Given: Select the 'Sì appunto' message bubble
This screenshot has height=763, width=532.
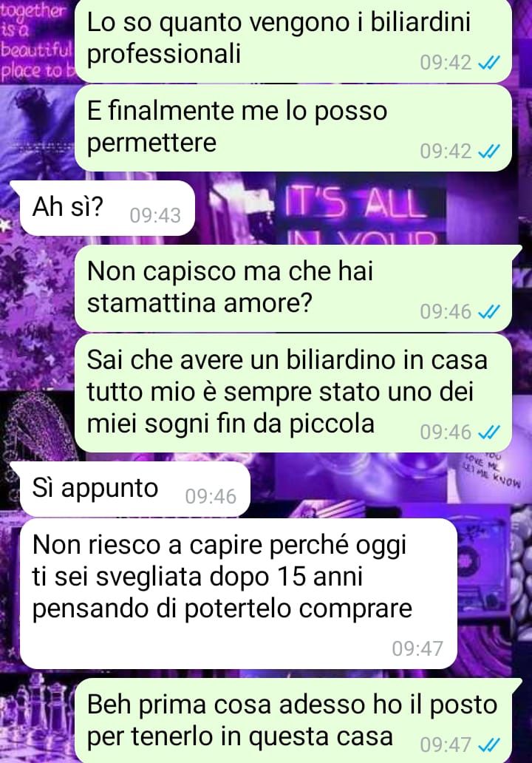Looking at the screenshot, I should click(x=130, y=489).
